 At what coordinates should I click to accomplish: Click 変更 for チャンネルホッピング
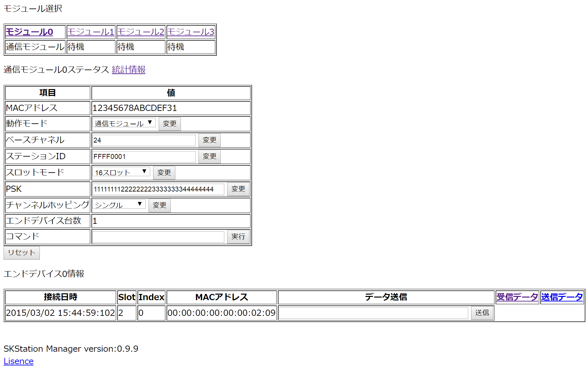click(159, 205)
